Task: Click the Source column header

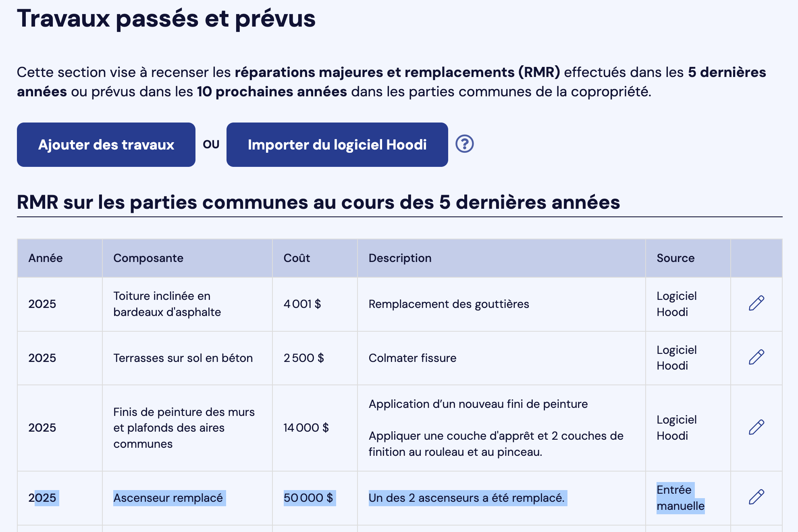Action: (675, 258)
